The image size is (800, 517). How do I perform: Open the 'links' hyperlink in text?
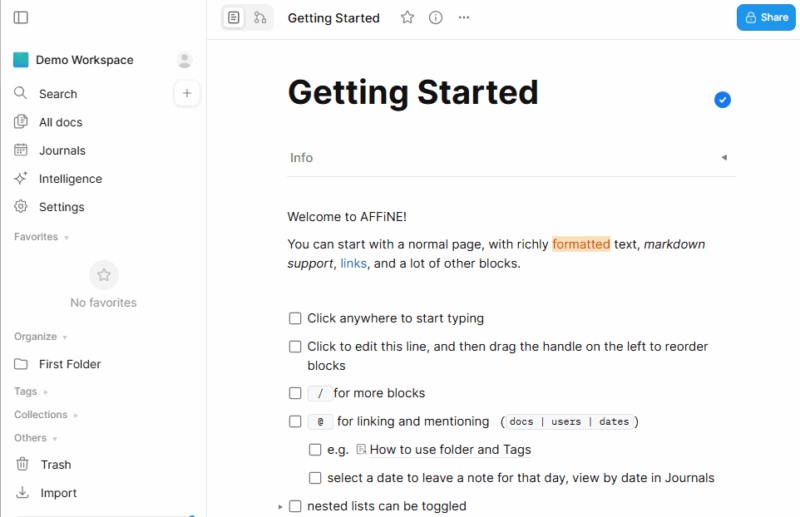click(353, 264)
